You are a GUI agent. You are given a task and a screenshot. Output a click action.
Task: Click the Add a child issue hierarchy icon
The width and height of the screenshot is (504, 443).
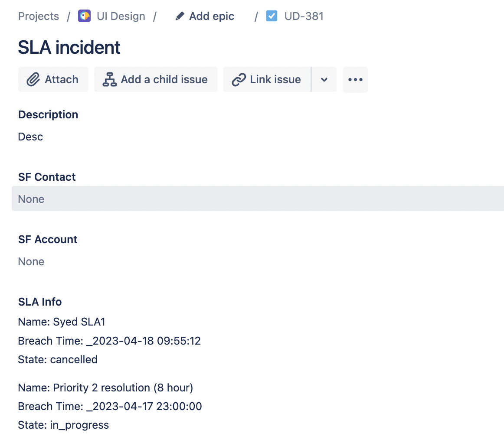coord(109,79)
